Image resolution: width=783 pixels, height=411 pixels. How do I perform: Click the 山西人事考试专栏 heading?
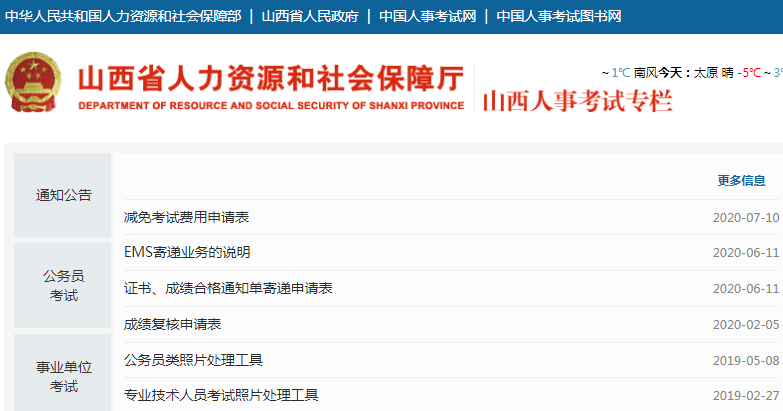577,101
